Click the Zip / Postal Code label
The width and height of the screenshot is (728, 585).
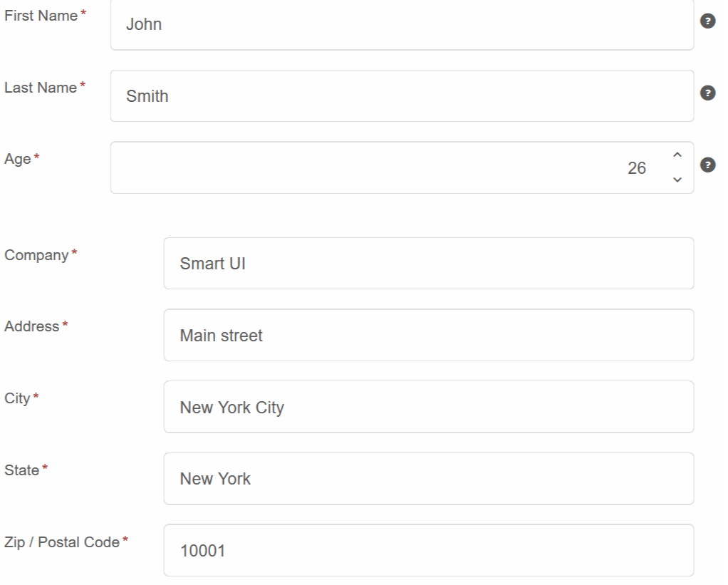tap(62, 542)
